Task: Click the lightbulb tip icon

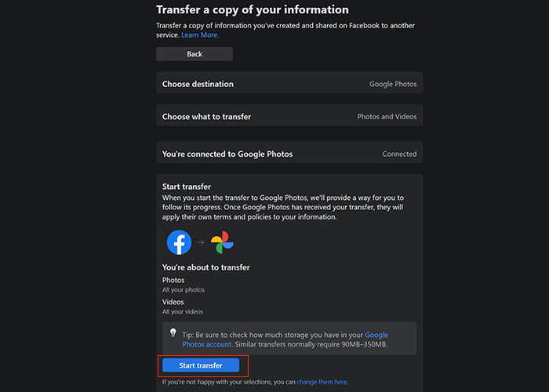Action: pyautogui.click(x=173, y=332)
